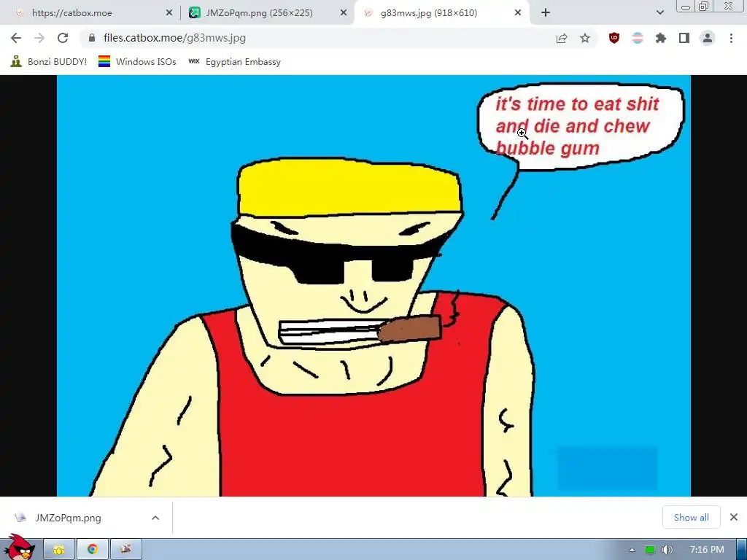Viewport: 747px width, 560px height.
Task: Expand JMZoPqm.png download options chevron
Action: pyautogui.click(x=155, y=518)
